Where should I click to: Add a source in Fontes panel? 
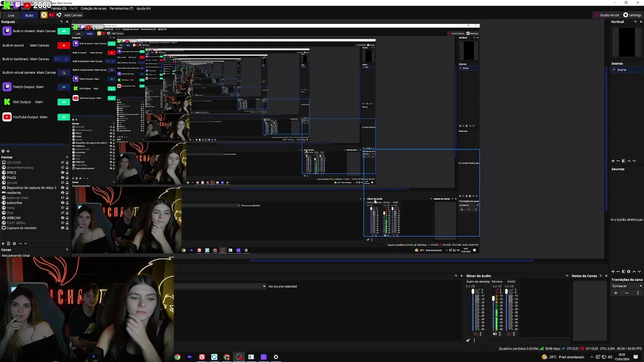3,243
